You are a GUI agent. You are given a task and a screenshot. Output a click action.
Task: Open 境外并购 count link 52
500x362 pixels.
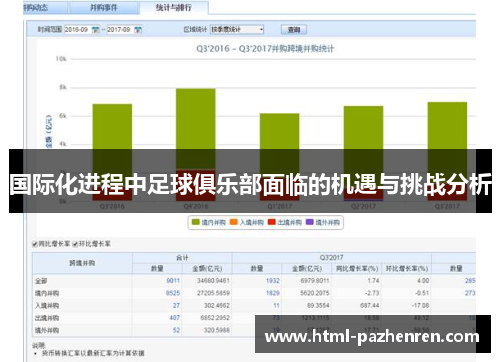click(x=176, y=330)
